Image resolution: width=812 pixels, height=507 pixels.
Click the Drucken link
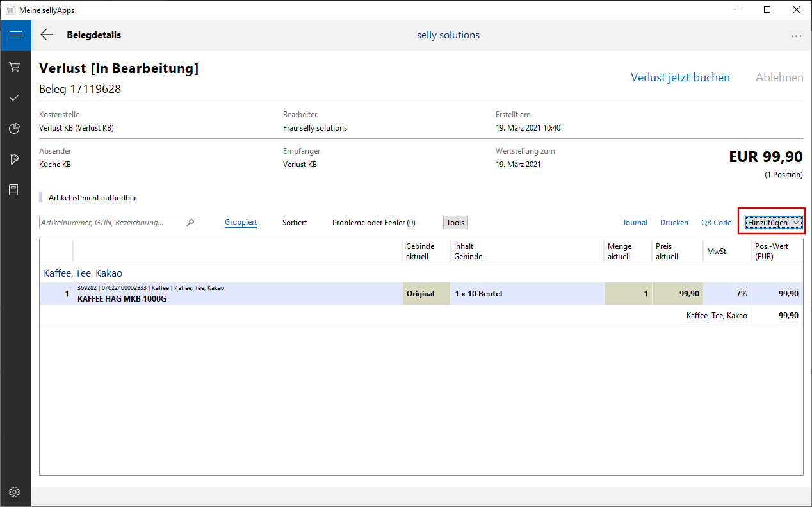[674, 223]
